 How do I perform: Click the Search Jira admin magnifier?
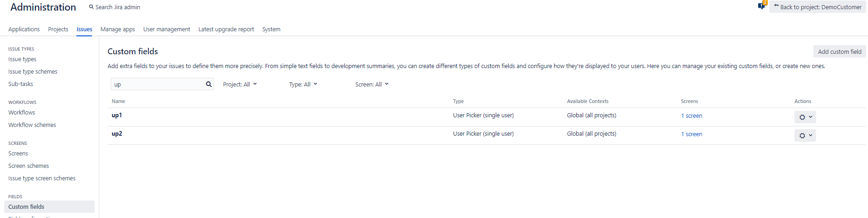coord(91,7)
